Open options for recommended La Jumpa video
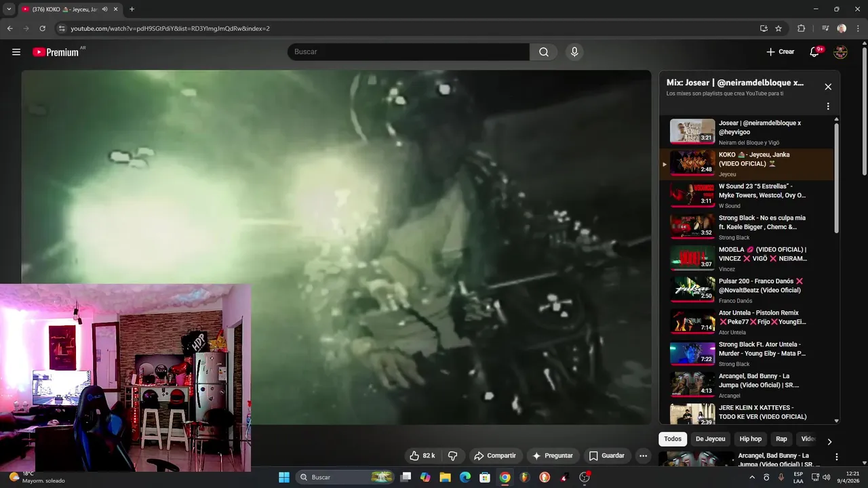The image size is (868, 488). [x=836, y=457]
